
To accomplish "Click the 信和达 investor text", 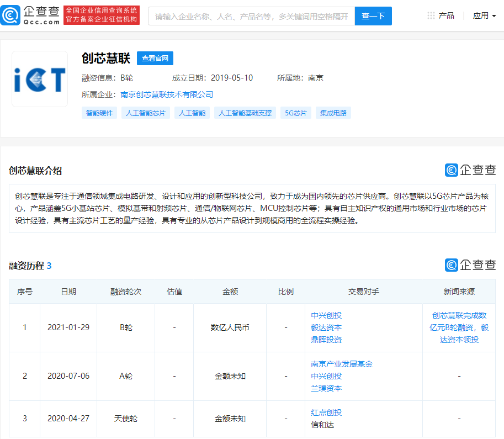I will point(322,425).
